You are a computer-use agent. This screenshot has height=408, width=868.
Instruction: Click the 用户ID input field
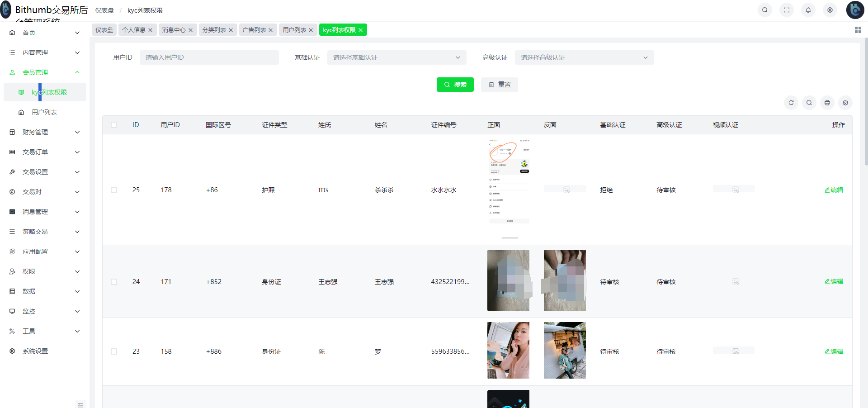[209, 57]
